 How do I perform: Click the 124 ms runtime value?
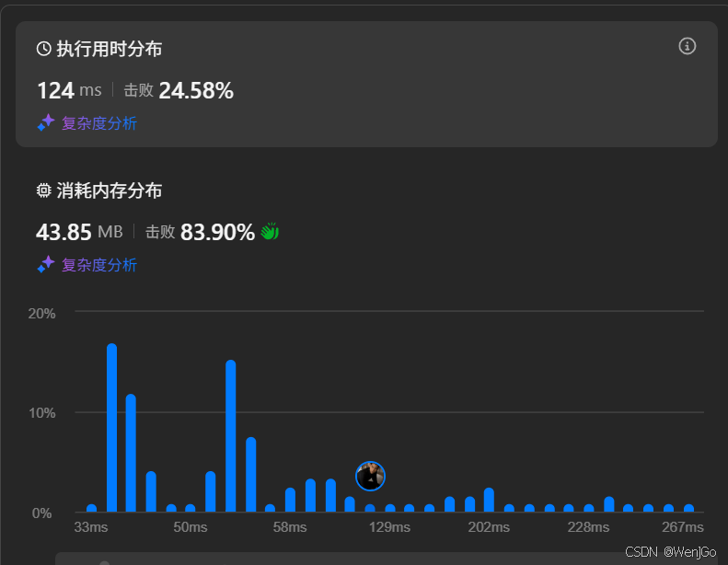coord(69,90)
